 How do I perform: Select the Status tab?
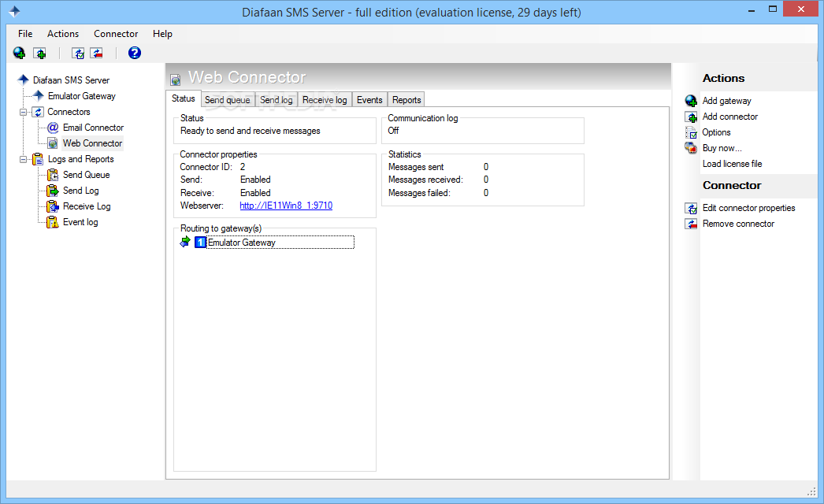pos(184,98)
